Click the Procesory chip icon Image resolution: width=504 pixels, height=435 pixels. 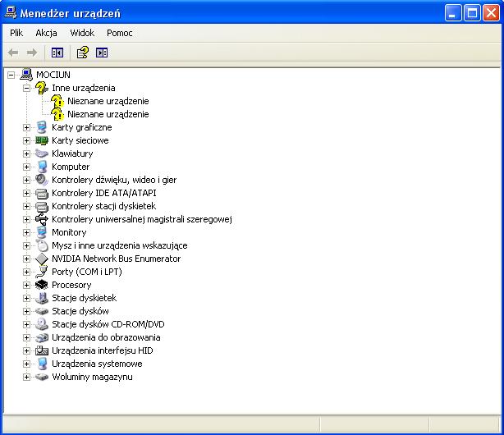click(x=42, y=285)
